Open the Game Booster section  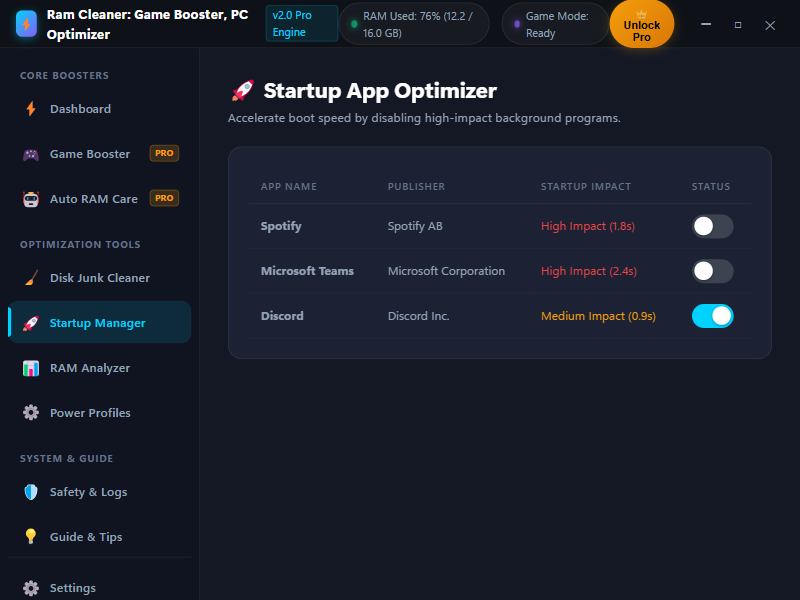(99, 154)
